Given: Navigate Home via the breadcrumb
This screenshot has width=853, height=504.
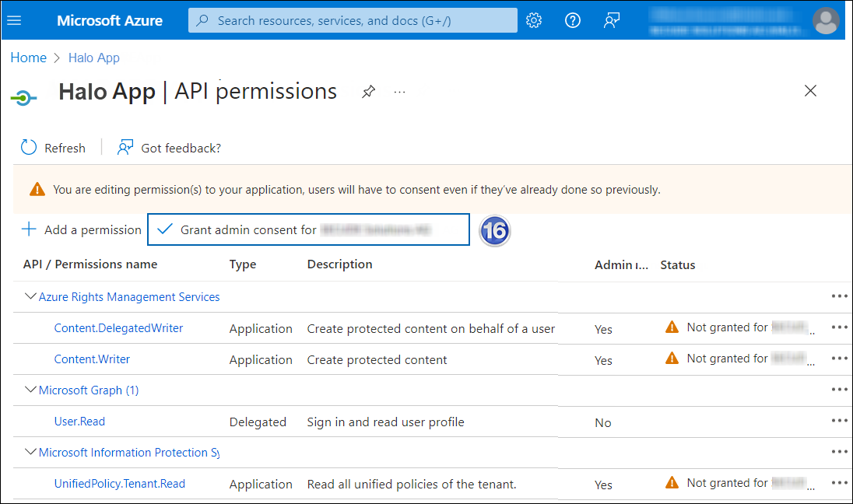Looking at the screenshot, I should (28, 57).
